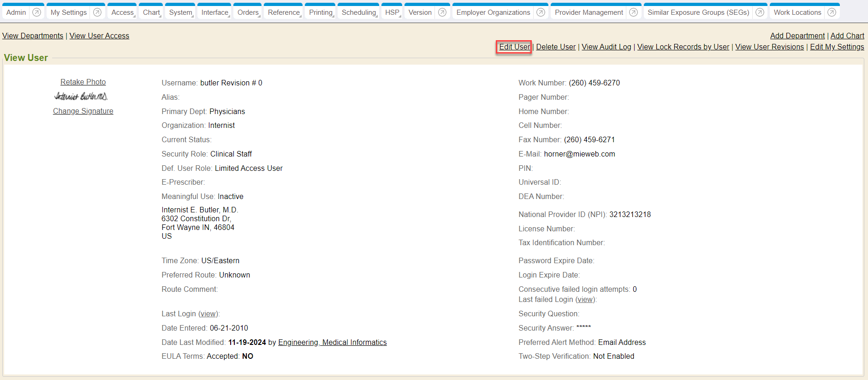Click pop-out icon beside Work Locations
The height and width of the screenshot is (380, 868).
coord(832,12)
